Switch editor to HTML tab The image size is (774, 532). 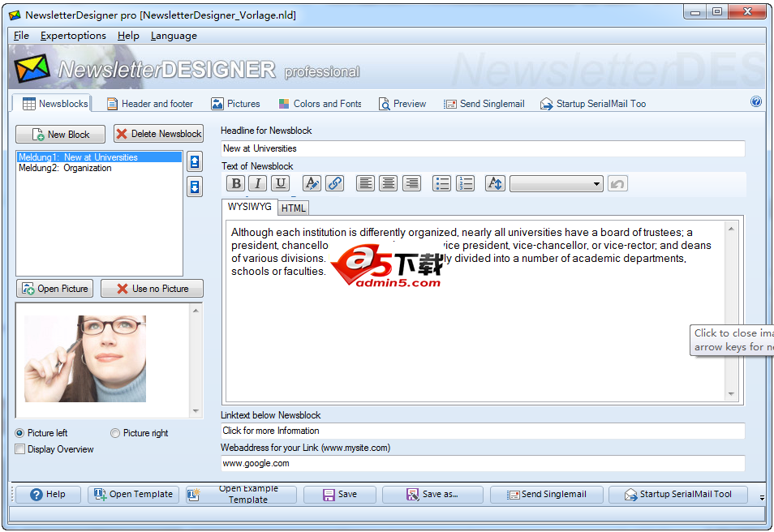(293, 208)
